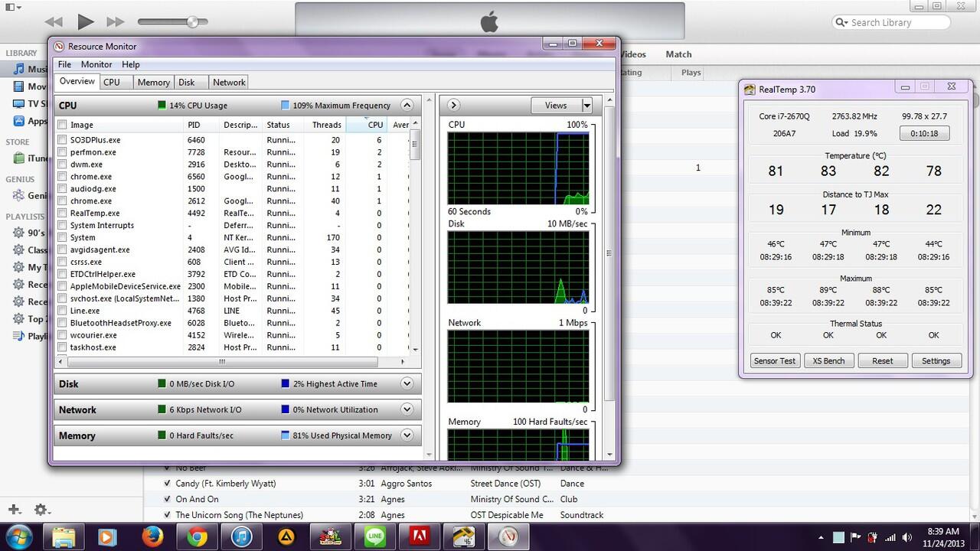980x551 pixels.
Task: Check dwm.exe process checkbox
Action: [x=62, y=165]
